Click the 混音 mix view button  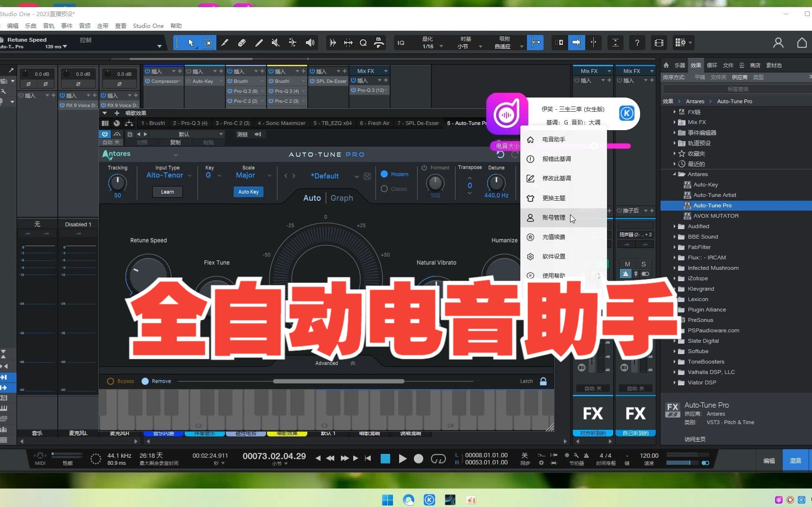(795, 461)
